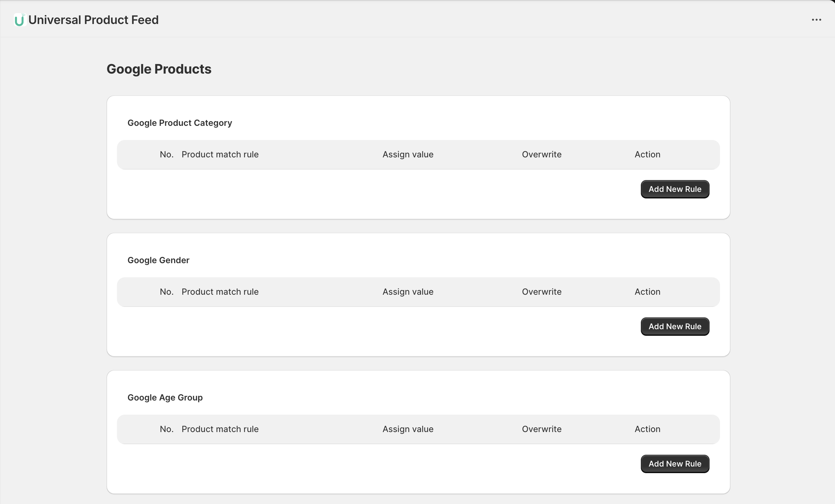Screen dimensions: 835x504
Task: Click the Overwrite column header in Google Gender
Action: (542, 292)
